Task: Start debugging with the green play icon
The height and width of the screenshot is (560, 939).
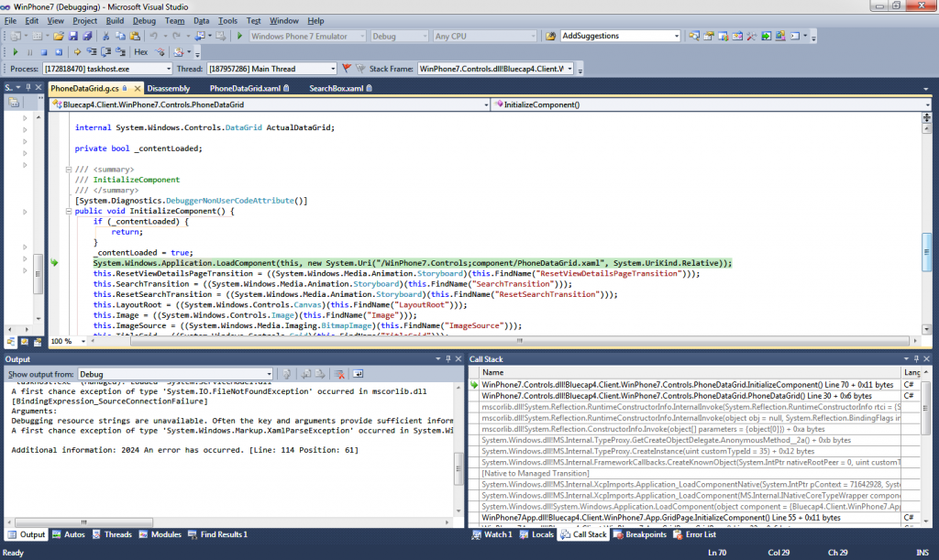Action: 239,37
